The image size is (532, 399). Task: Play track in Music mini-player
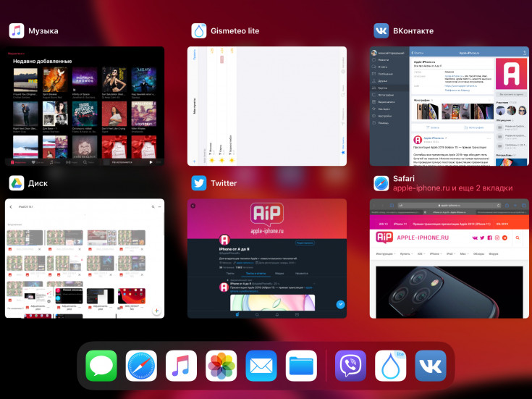pos(151,162)
